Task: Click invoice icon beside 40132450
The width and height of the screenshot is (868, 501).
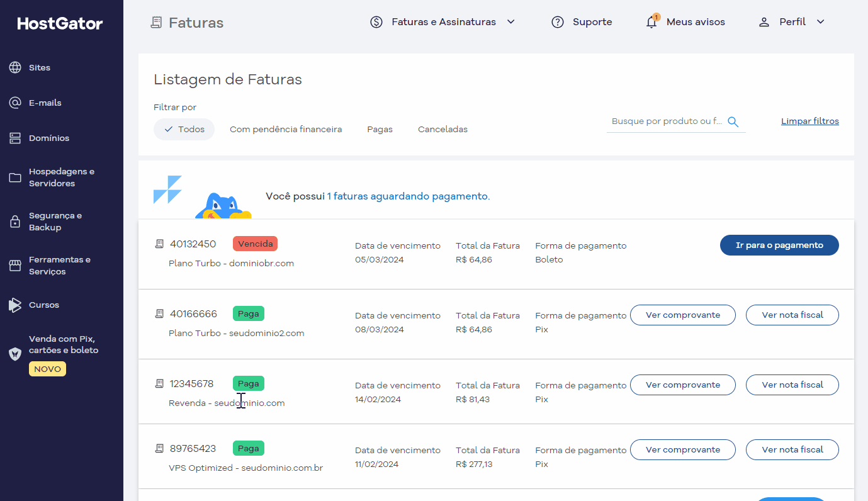Action: click(159, 244)
